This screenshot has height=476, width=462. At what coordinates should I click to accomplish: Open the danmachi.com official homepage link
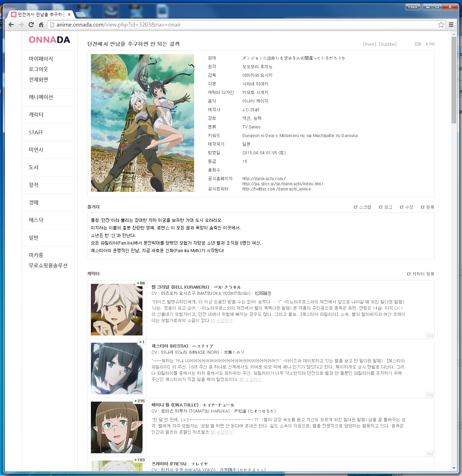click(264, 178)
